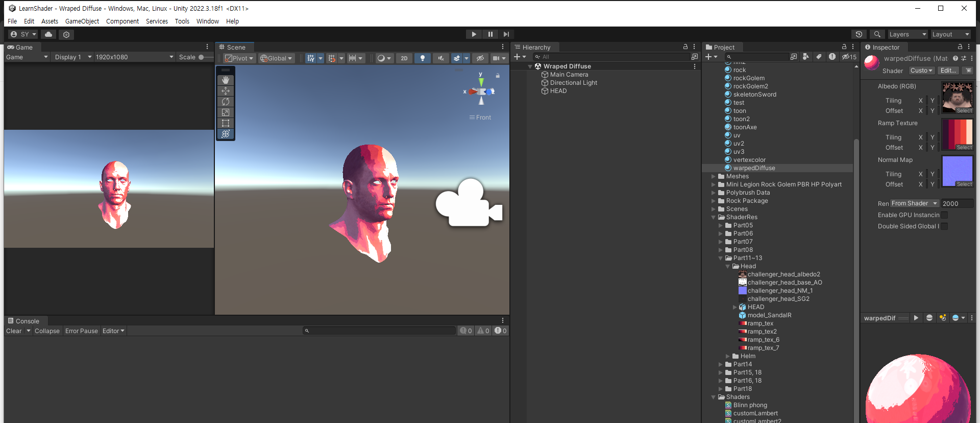The width and height of the screenshot is (980, 423).
Task: Open the File menu
Action: coord(12,21)
